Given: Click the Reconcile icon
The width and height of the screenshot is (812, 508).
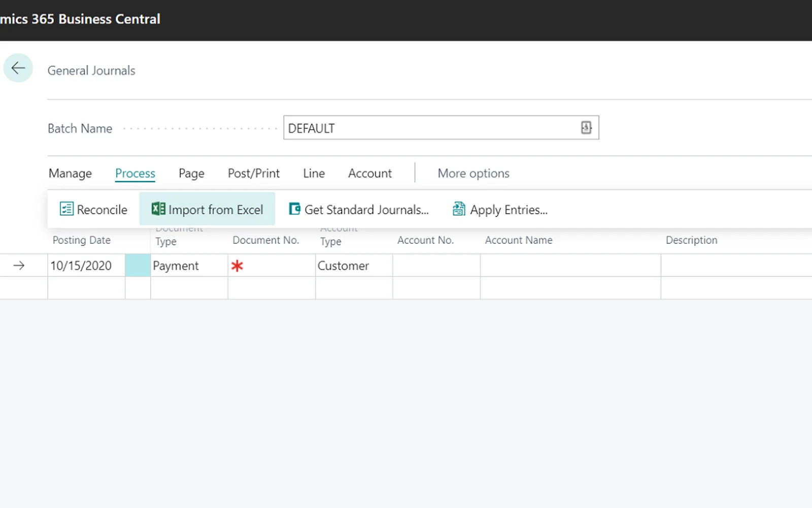Looking at the screenshot, I should 66,209.
